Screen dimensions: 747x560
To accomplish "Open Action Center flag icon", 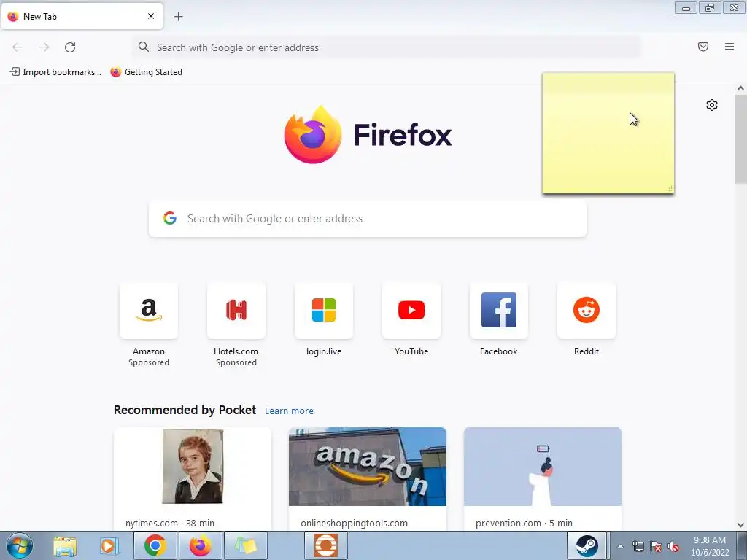I will [656, 546].
